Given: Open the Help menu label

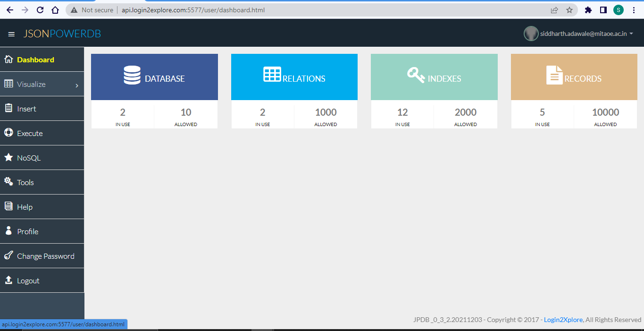Looking at the screenshot, I should [25, 207].
